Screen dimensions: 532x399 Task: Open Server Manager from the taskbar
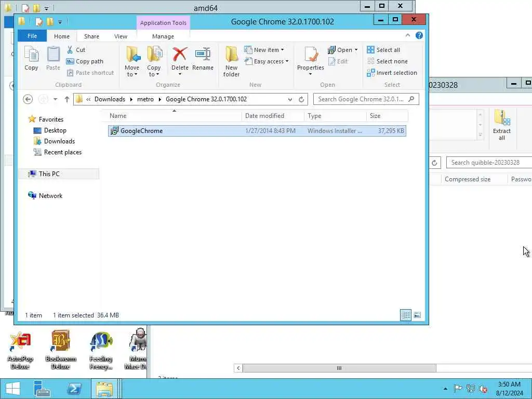(x=42, y=389)
